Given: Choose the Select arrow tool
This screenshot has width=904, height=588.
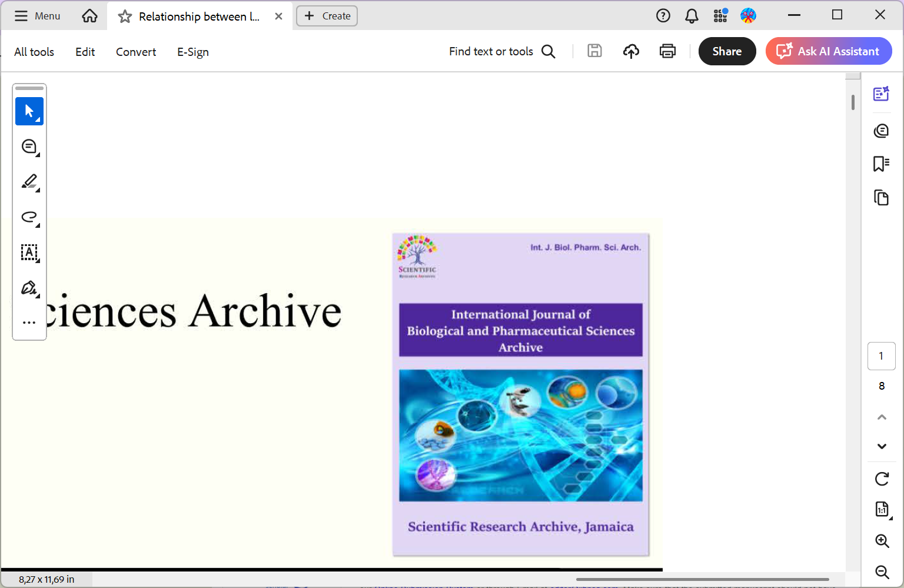Looking at the screenshot, I should pyautogui.click(x=29, y=111).
